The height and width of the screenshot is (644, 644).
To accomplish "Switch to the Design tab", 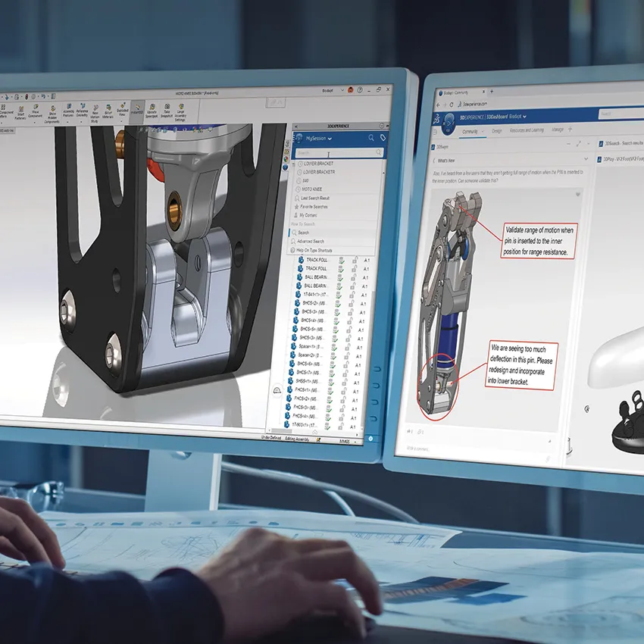I will [x=497, y=130].
